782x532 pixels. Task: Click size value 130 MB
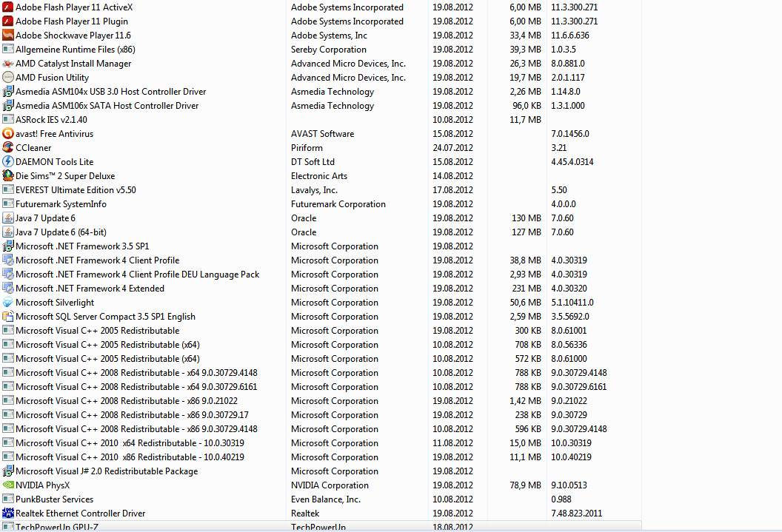527,218
